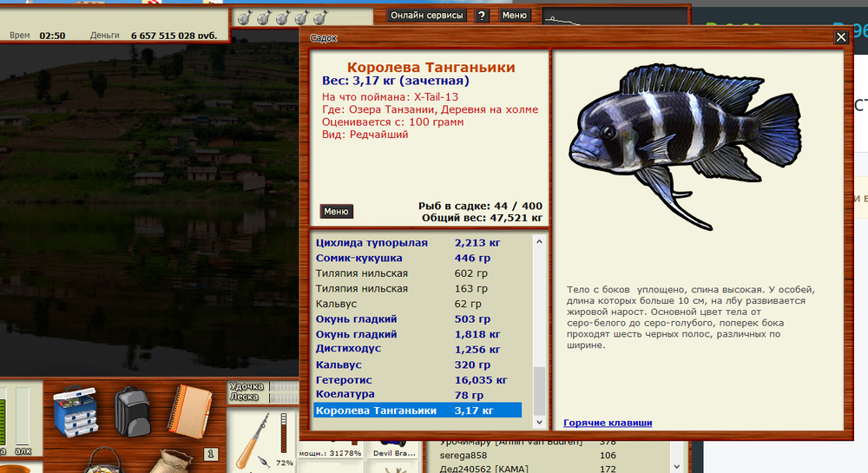Select highlighted Королева Танганьики 3,17 кг row

[418, 410]
